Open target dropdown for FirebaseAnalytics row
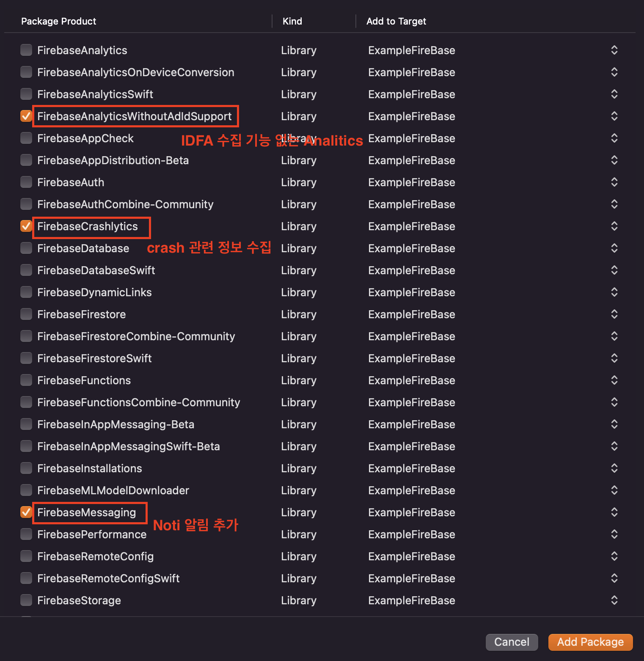The image size is (644, 661). point(614,50)
